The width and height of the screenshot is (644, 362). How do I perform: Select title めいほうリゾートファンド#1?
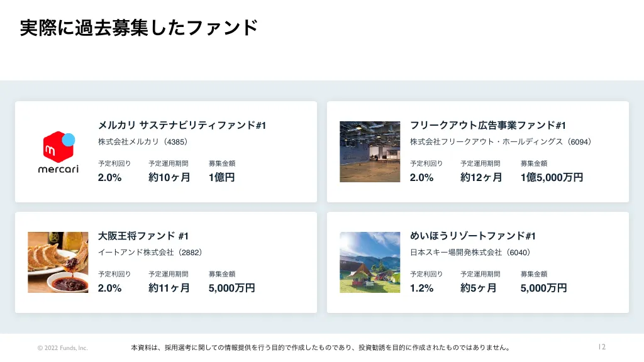tap(473, 236)
